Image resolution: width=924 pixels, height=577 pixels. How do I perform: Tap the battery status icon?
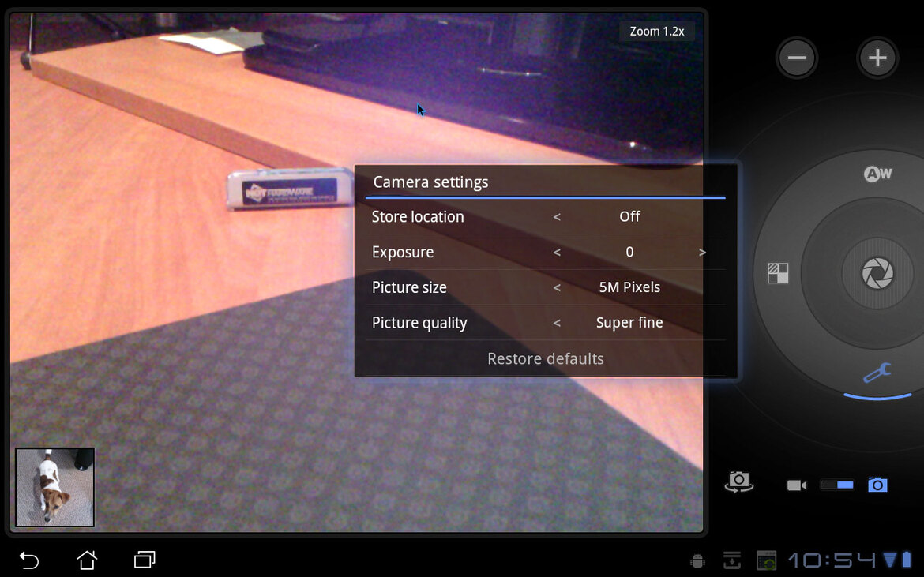[907, 560]
